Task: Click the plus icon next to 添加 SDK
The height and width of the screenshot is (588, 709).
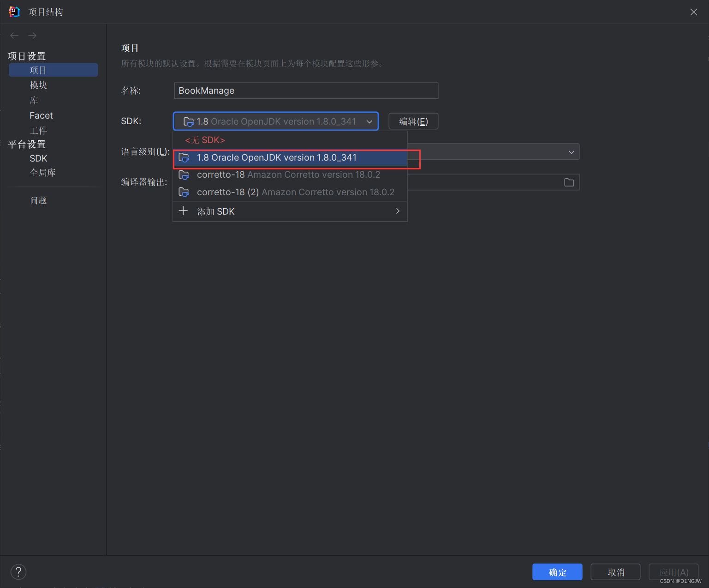Action: pos(183,211)
